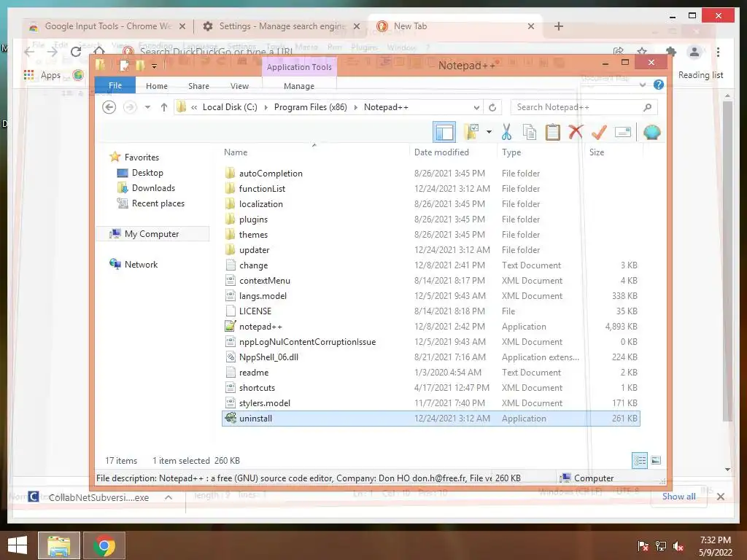Open the Share ribbon tab

pos(198,86)
